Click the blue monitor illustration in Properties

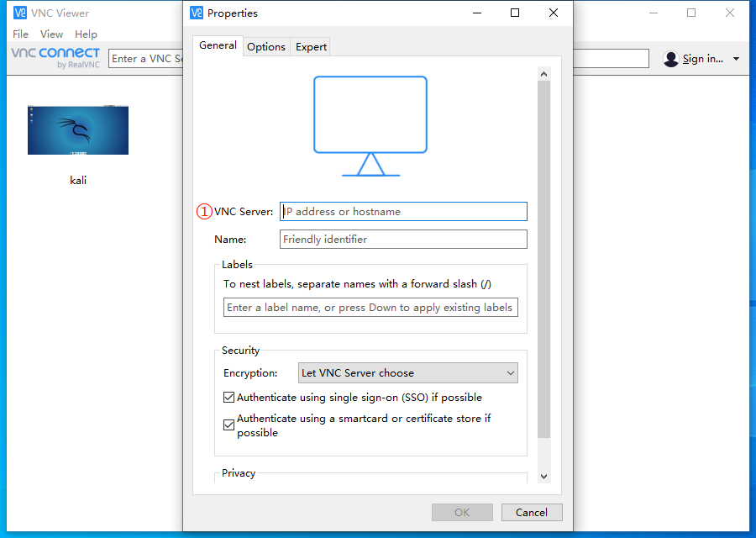(370, 126)
